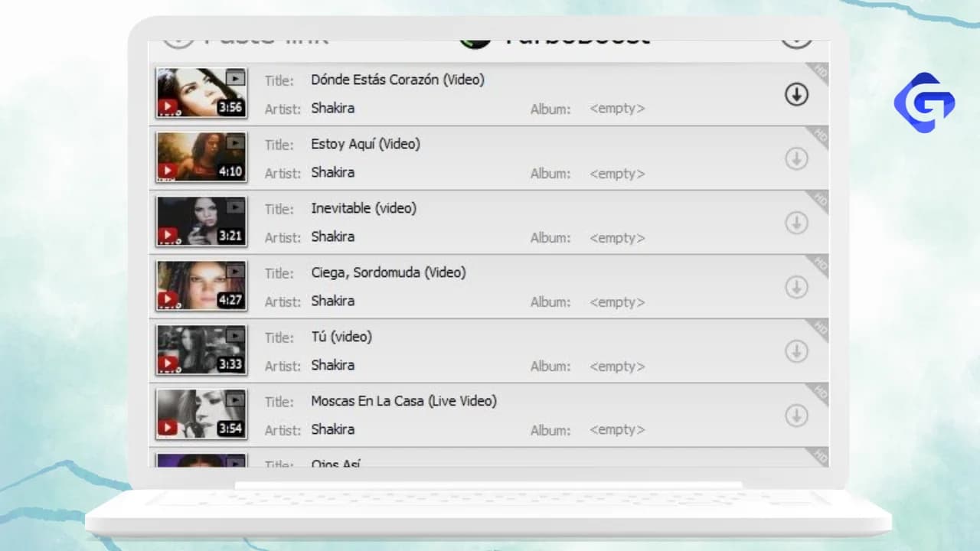Open the Dónde Estás Corazón thumbnail
Image resolution: width=980 pixels, height=551 pixels.
tap(201, 93)
